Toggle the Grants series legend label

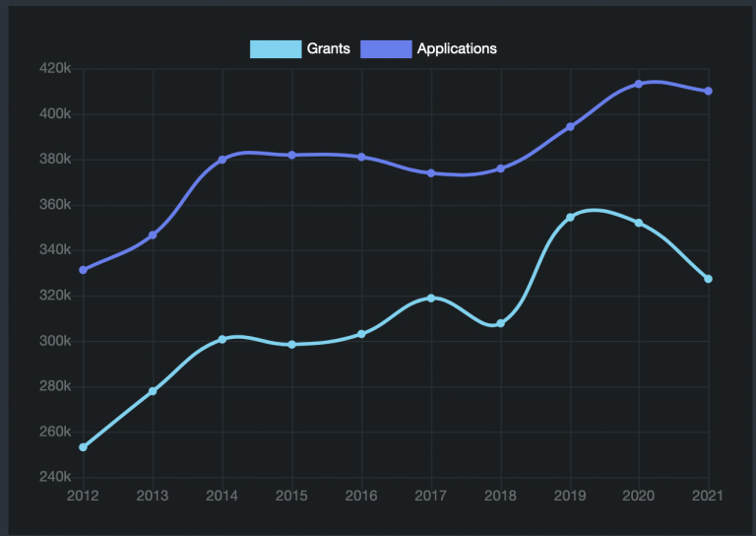tap(328, 48)
